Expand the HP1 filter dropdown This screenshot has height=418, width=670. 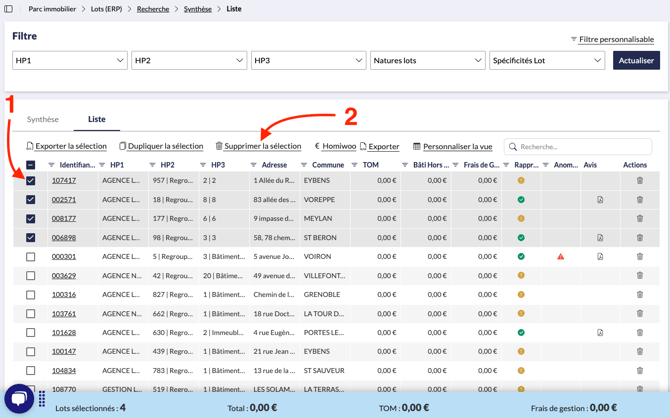(x=70, y=61)
